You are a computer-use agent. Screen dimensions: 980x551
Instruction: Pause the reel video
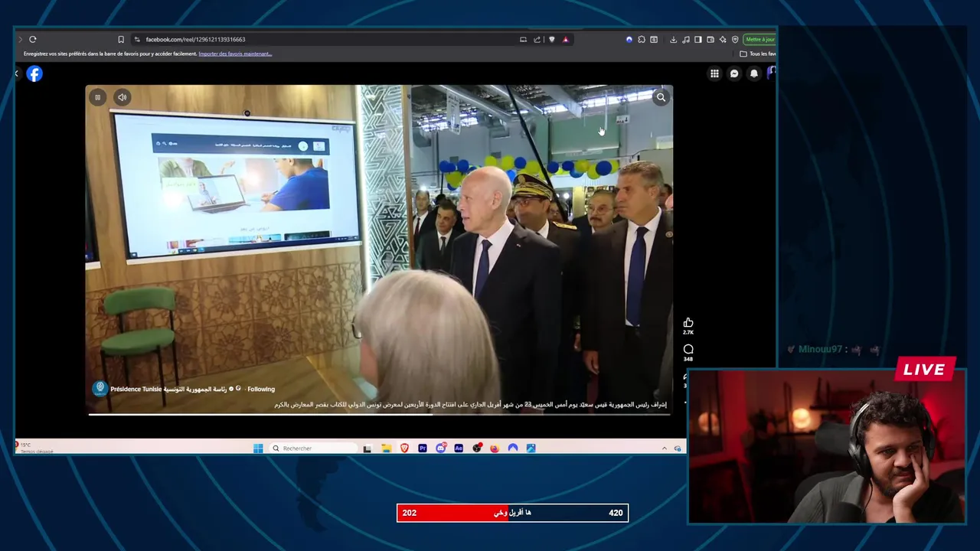(97, 97)
